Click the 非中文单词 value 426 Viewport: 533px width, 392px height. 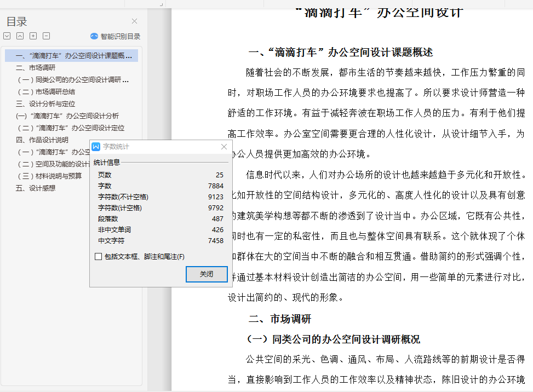click(x=217, y=229)
